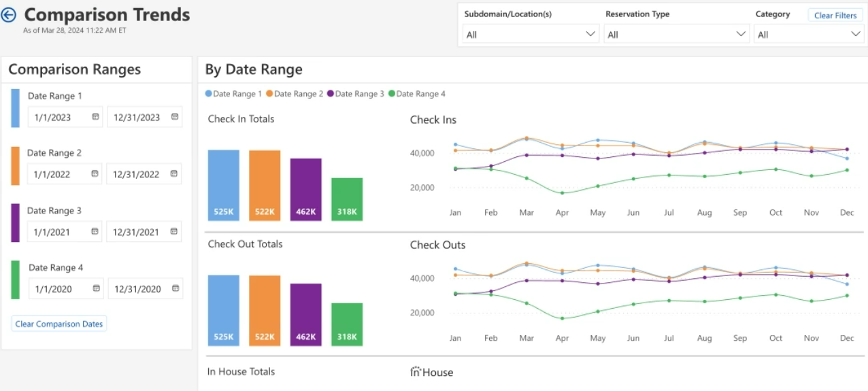868x391 pixels.
Task: Toggle Date Range 4 legend item
Action: (x=417, y=94)
